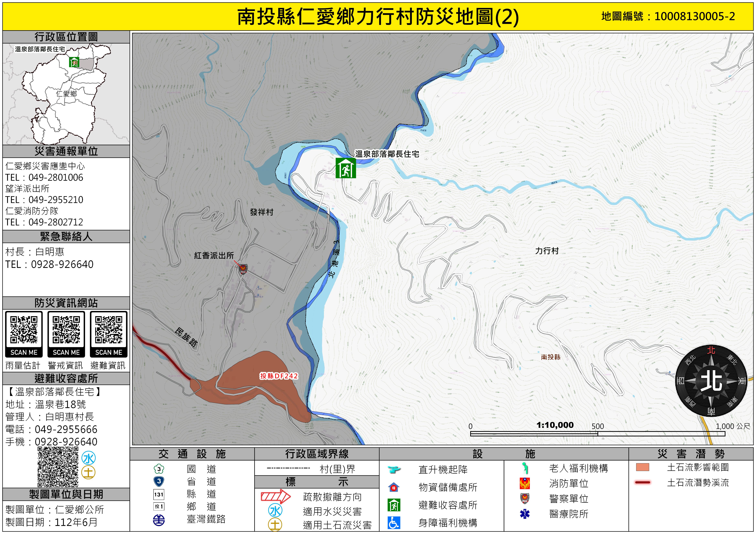Click the 投縣DF242 debris flow label
The height and width of the screenshot is (534, 756).
(279, 376)
